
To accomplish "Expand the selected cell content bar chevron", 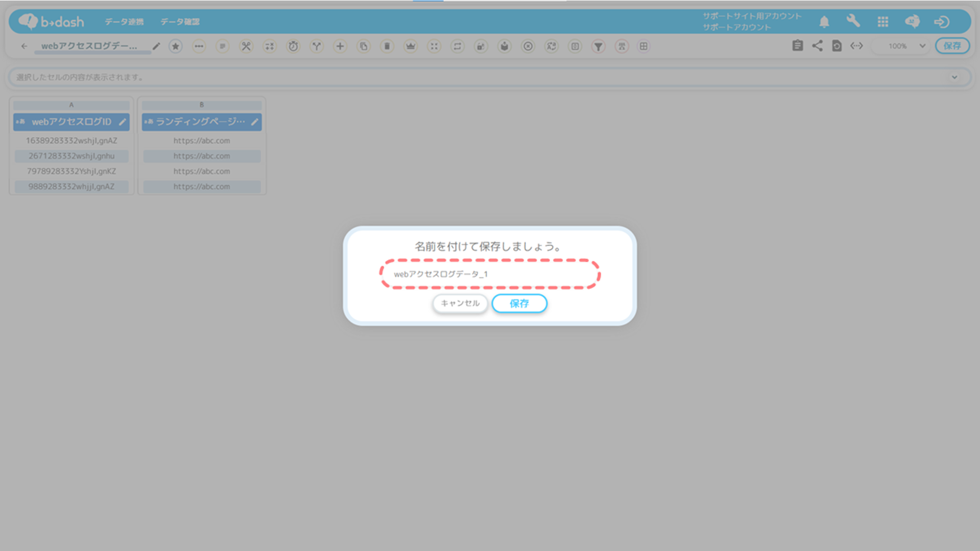I will [954, 77].
